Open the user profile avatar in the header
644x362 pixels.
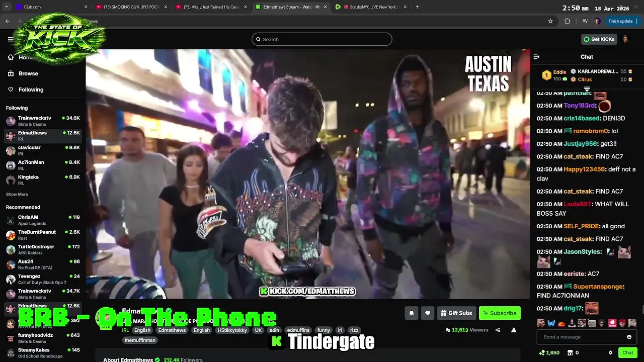click(x=625, y=39)
